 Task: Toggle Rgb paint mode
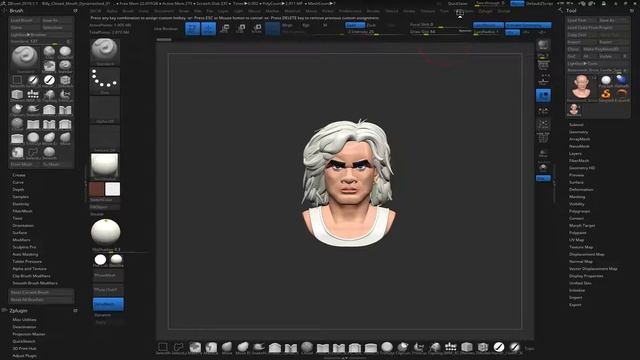pos(306,25)
